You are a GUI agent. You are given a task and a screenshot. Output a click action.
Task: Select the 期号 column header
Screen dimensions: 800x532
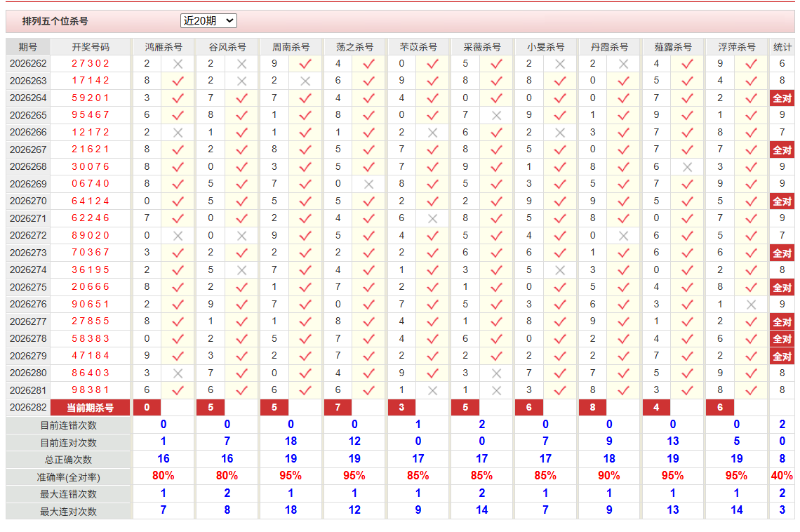[x=28, y=47]
